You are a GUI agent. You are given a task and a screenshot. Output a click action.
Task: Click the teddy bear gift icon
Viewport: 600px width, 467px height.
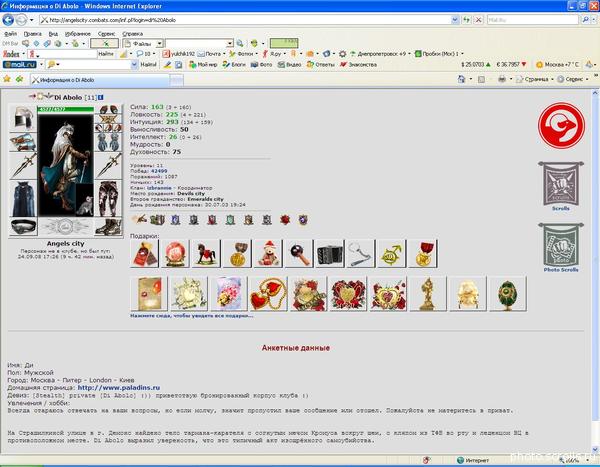269,254
